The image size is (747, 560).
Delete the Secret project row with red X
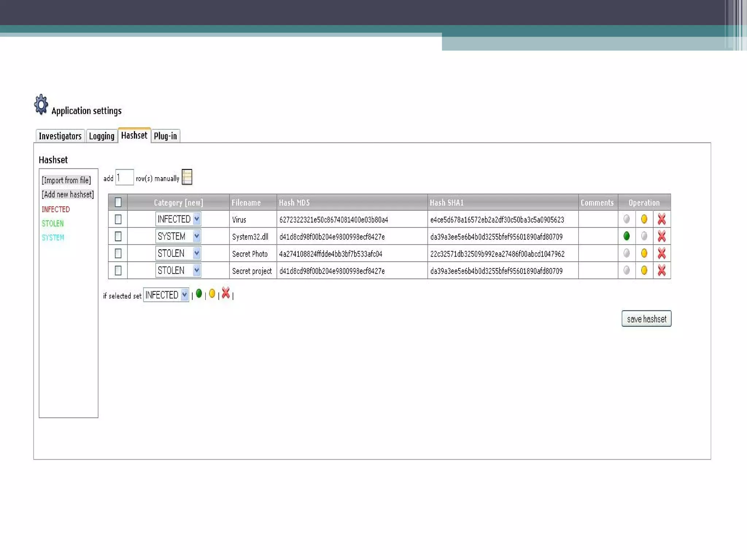661,270
